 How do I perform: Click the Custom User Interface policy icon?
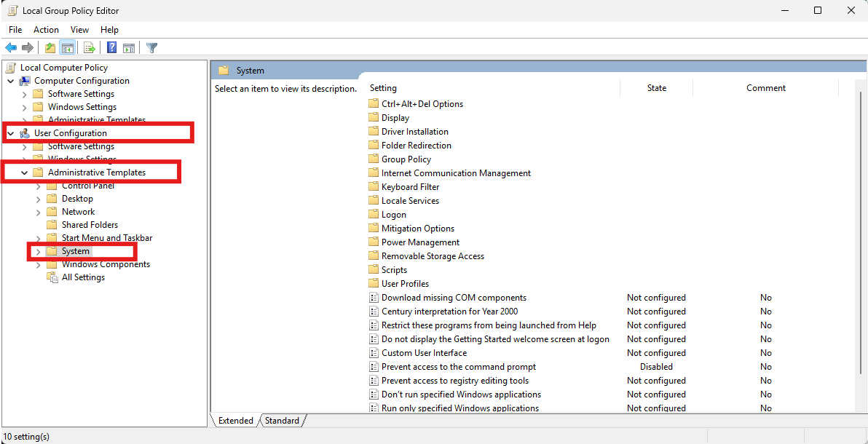[374, 353]
